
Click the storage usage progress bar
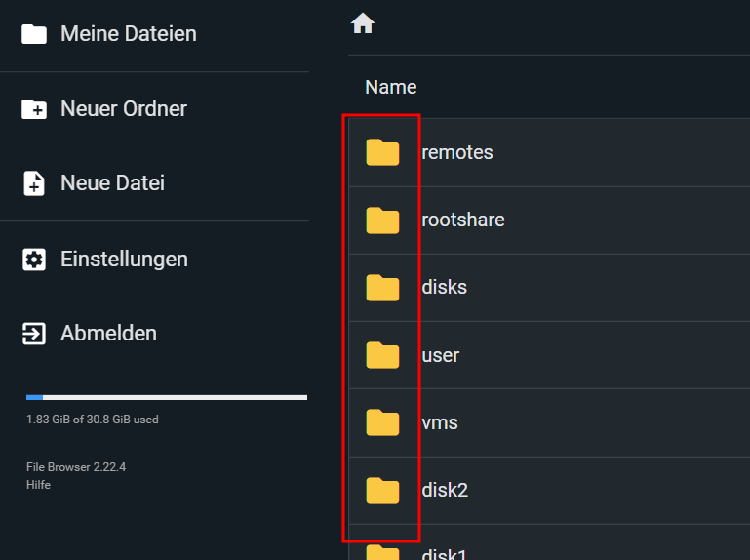(167, 397)
